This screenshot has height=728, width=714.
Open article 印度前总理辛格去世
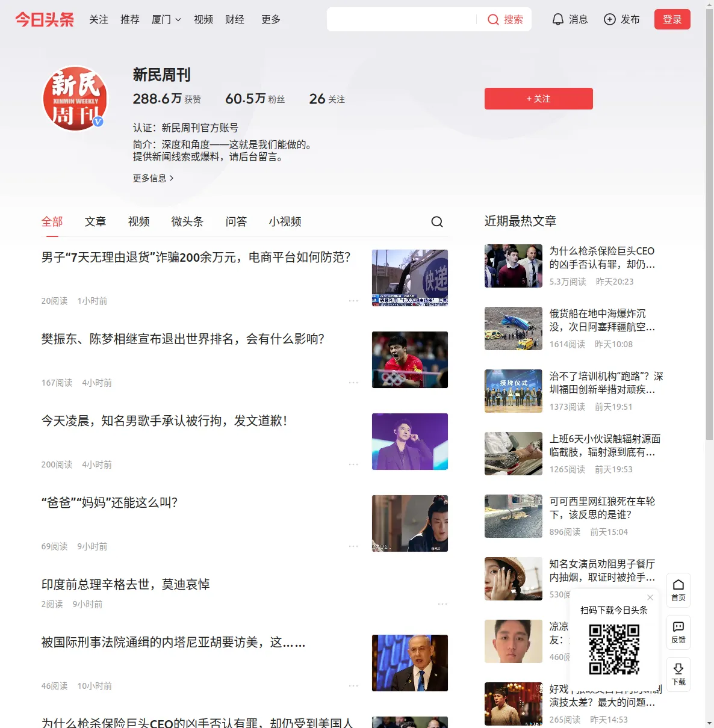click(x=126, y=585)
